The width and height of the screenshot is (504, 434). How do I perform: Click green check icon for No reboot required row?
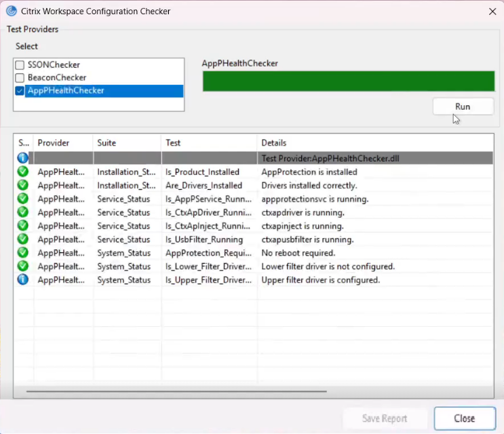pyautogui.click(x=23, y=253)
